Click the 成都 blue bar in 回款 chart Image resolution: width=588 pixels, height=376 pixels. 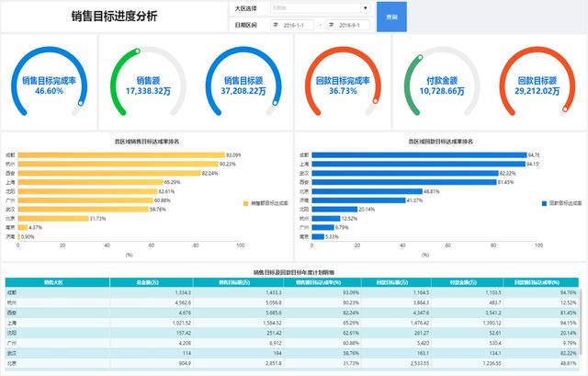(x=419, y=155)
